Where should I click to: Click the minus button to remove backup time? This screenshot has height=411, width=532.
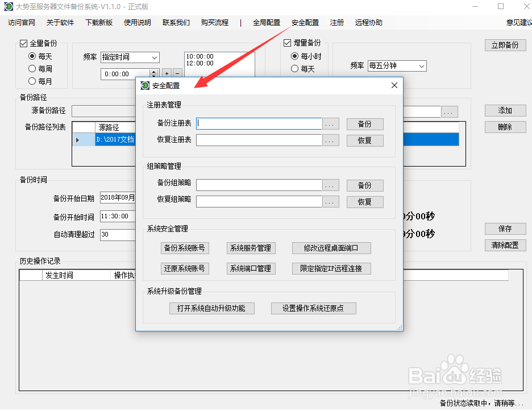(x=177, y=73)
